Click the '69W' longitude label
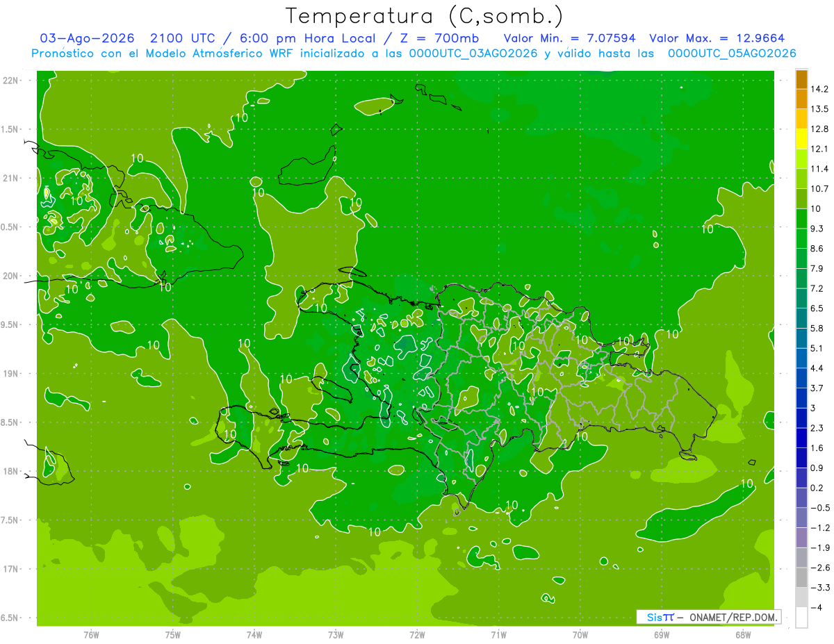 (662, 635)
